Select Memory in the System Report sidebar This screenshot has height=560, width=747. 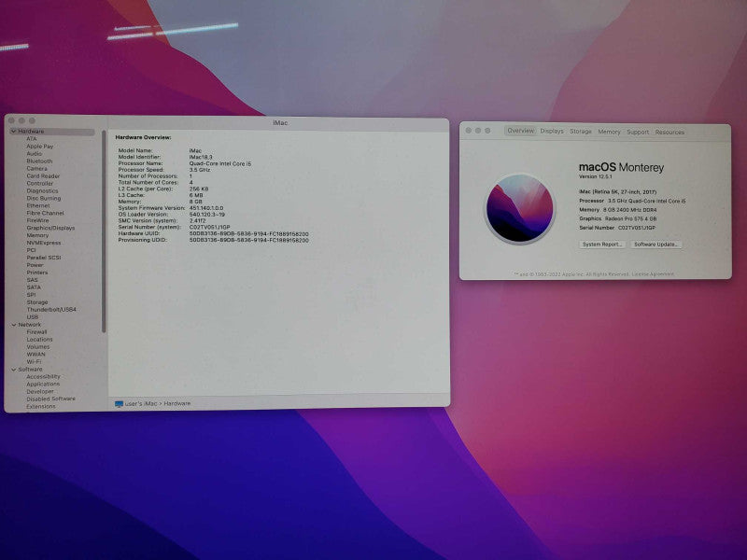[37, 235]
